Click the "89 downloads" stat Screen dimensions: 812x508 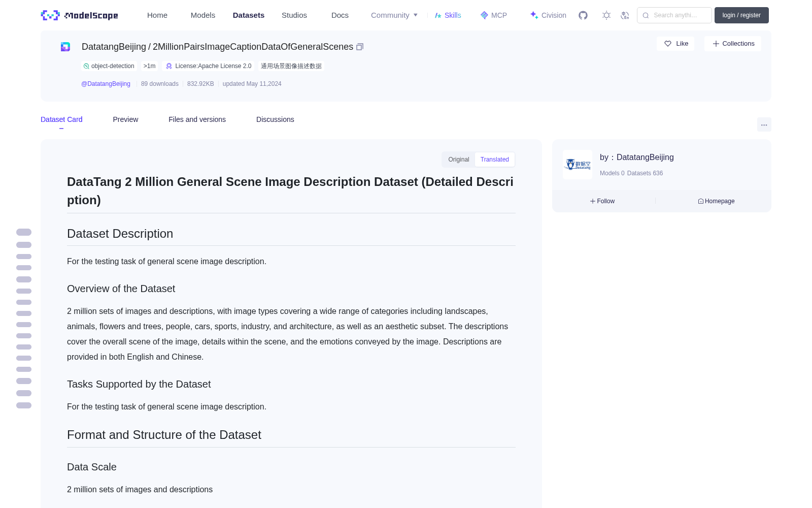click(x=160, y=84)
